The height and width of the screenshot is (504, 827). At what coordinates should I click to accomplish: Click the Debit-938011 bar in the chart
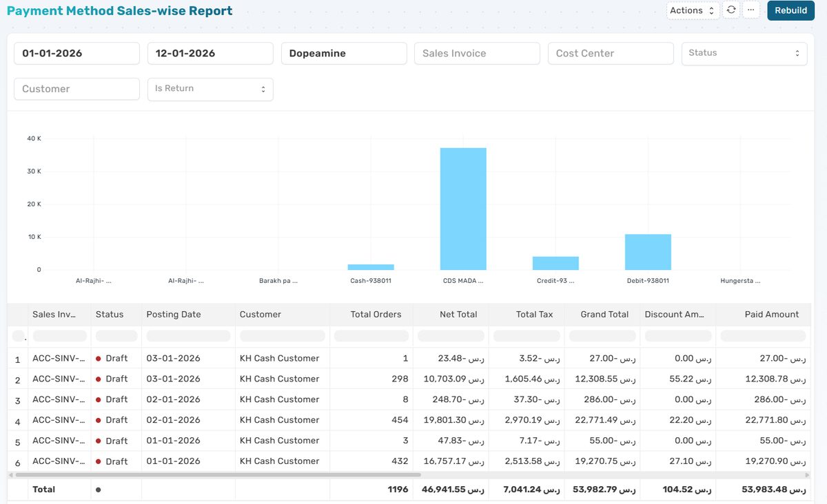(x=647, y=251)
